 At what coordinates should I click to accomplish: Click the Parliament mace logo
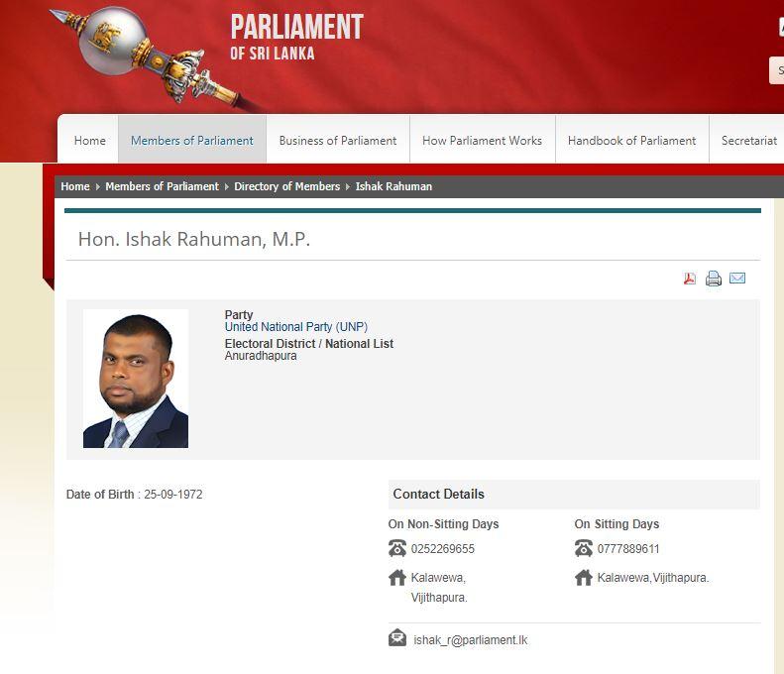150,56
